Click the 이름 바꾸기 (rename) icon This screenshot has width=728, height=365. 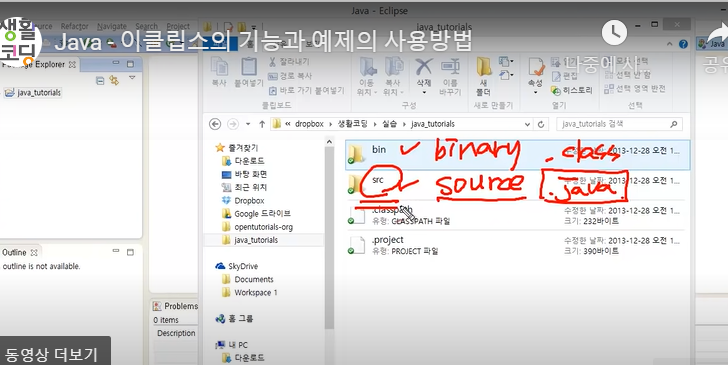[450, 67]
